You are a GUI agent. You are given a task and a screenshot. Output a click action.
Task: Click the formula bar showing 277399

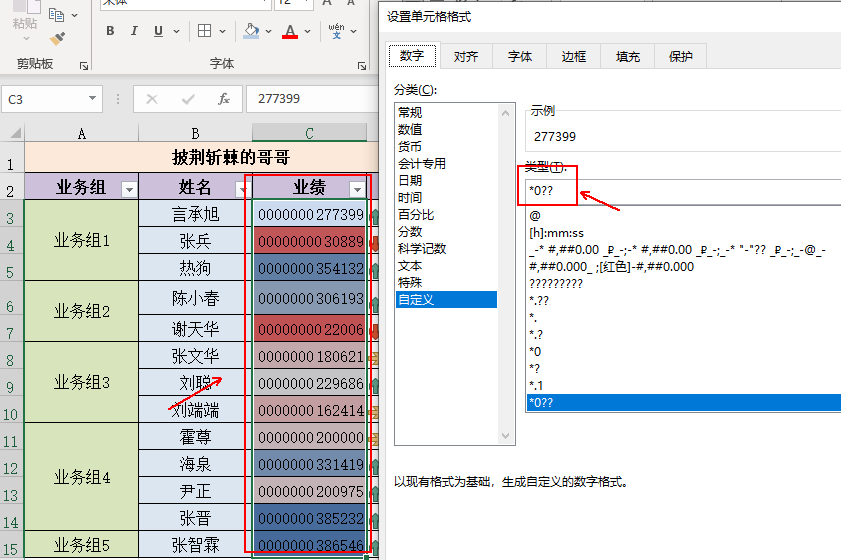pos(312,99)
